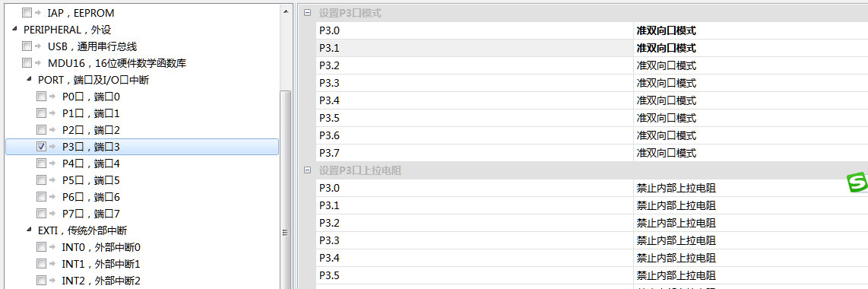Image resolution: width=868 pixels, height=289 pixels.
Task: Uncheck the P3口 端口3 checkbox
Action: coord(42,147)
